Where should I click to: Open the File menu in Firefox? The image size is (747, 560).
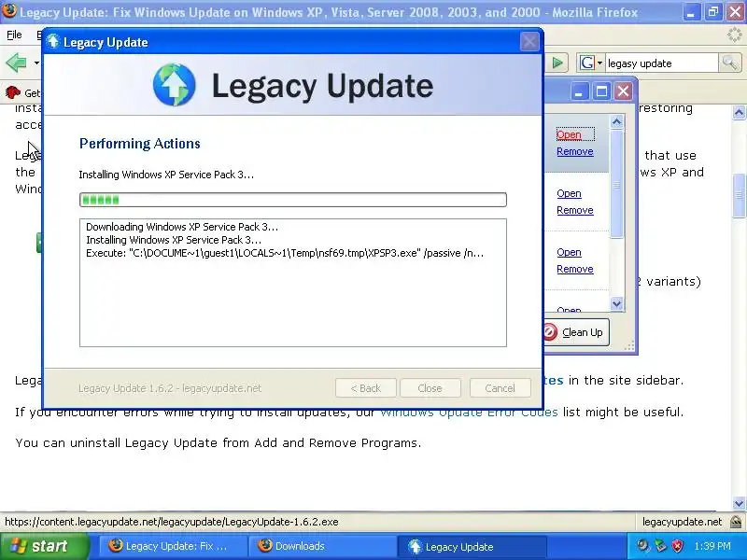click(x=14, y=35)
